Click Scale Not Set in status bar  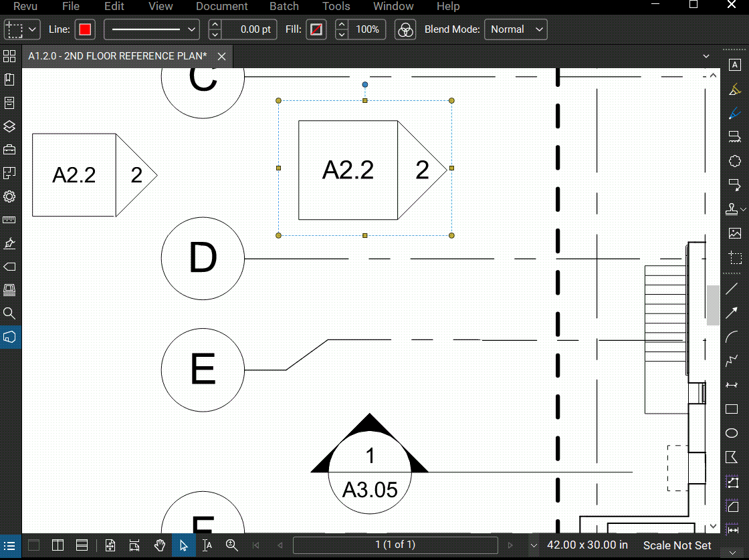pyautogui.click(x=677, y=545)
